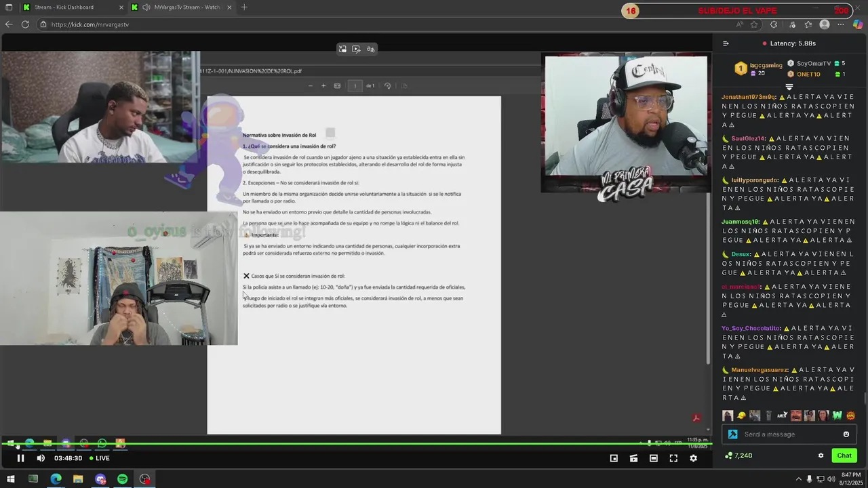This screenshot has height=488, width=868.
Task: Mute the stream volume speaker icon
Action: click(41, 458)
